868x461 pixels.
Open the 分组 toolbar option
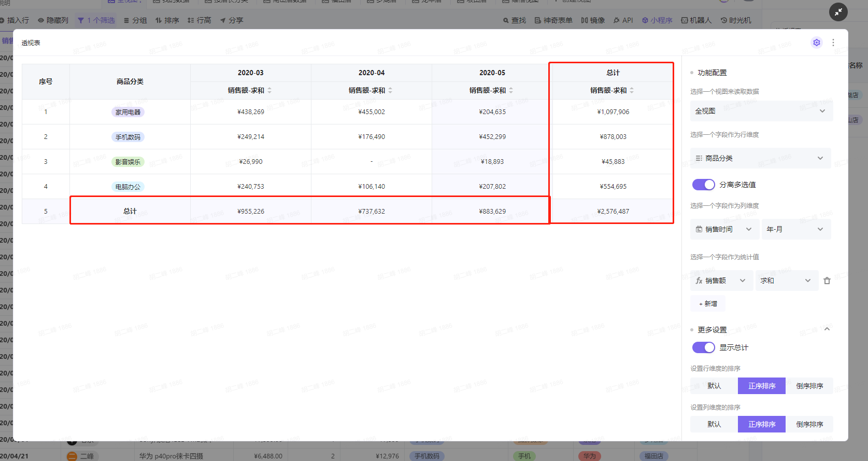point(135,20)
